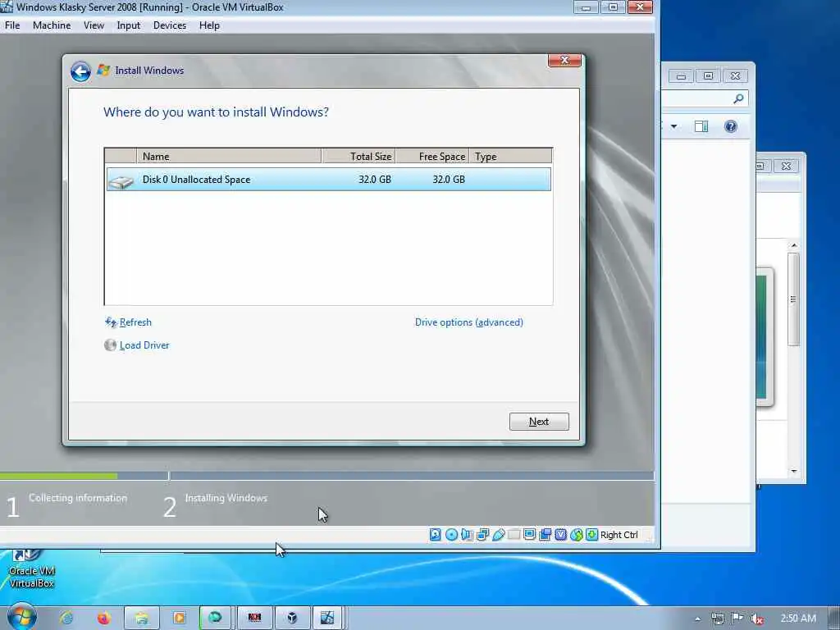Viewport: 840px width, 630px height.
Task: Toggle the preview pane in the background window
Action: (701, 126)
